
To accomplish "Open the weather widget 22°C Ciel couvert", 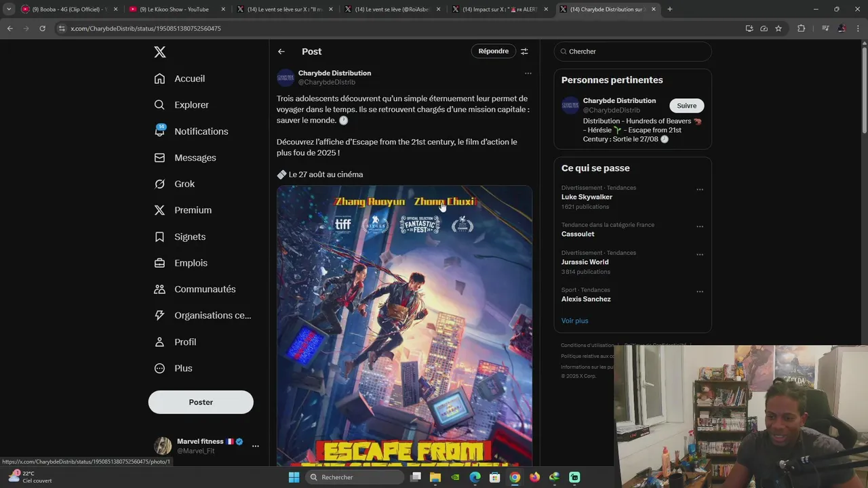I will click(x=30, y=477).
